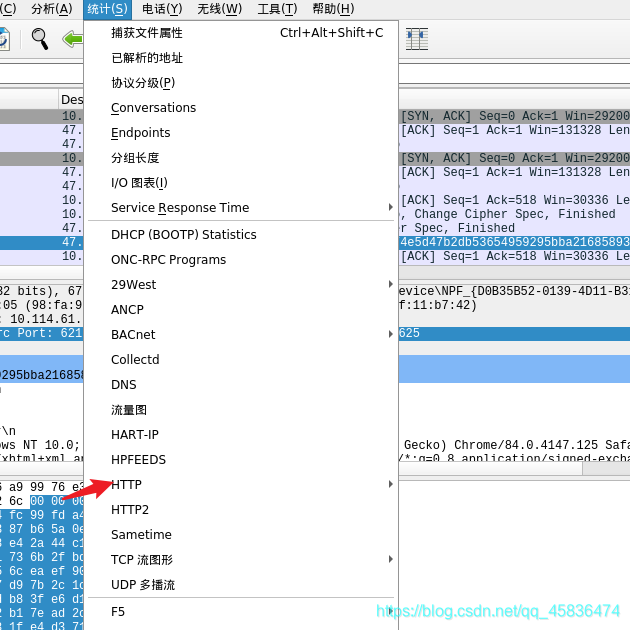The image size is (630, 630).
Task: Select the highlighted packet row 4e5d47b2db
Action: 514,242
